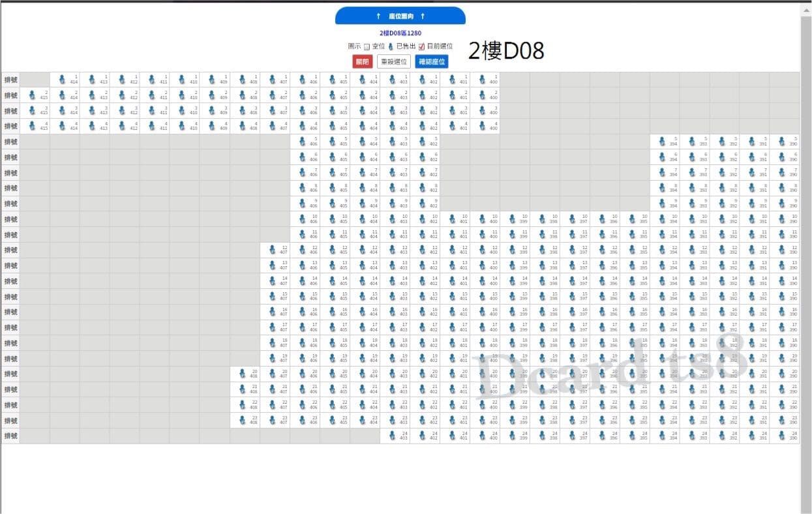Close the seat map with 關閉
Viewport: 812px width, 514px height.
pos(362,62)
